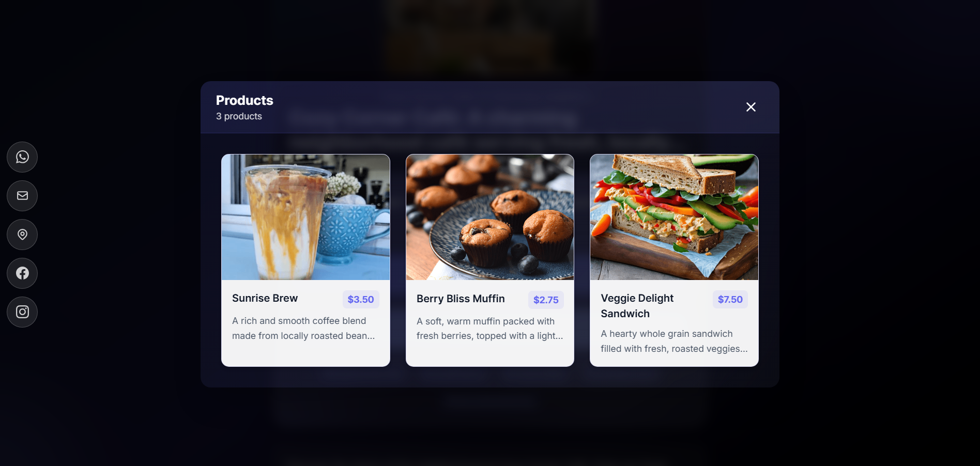Open the Instagram profile icon

coord(22,312)
